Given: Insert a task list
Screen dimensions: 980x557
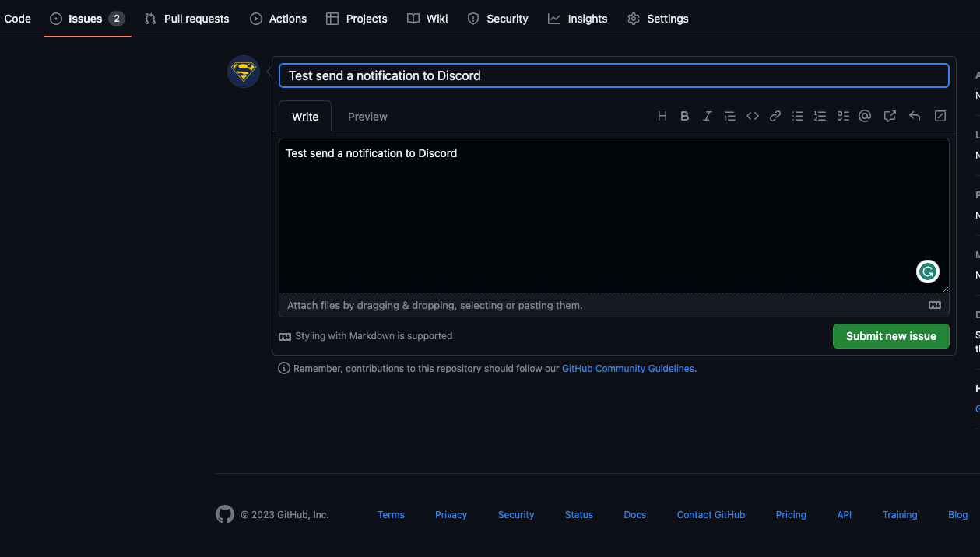Looking at the screenshot, I should (842, 115).
